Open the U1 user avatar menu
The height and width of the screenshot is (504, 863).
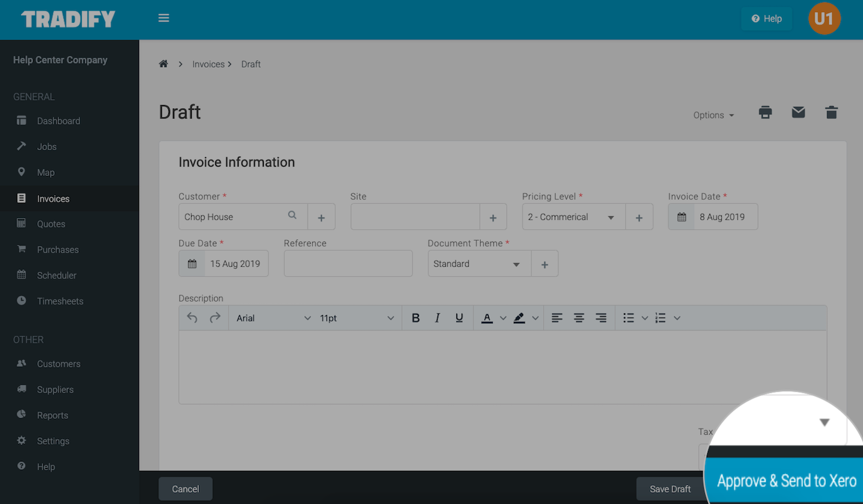(824, 19)
